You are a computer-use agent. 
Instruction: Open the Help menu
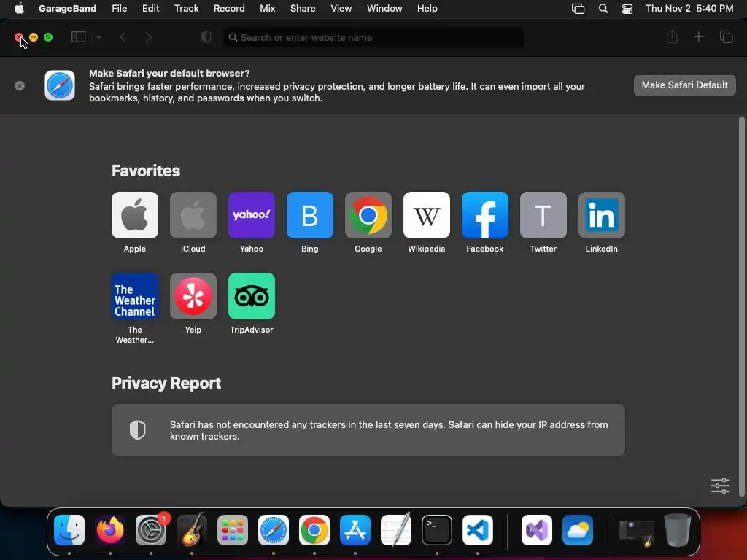pos(427,9)
